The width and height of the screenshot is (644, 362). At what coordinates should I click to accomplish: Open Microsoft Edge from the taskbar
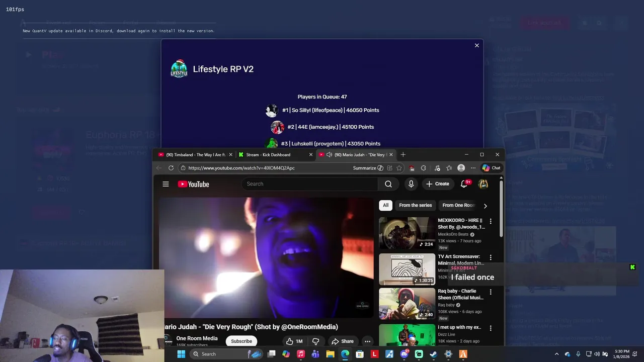(345, 354)
